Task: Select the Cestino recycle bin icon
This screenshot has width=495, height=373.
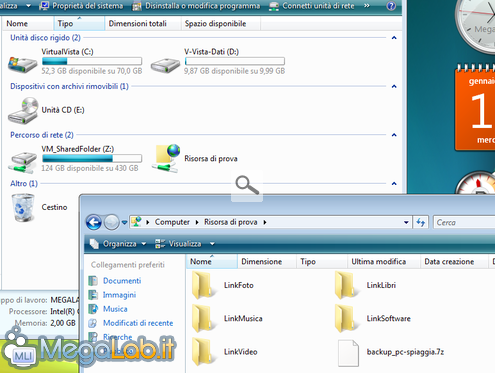Action: 23,208
